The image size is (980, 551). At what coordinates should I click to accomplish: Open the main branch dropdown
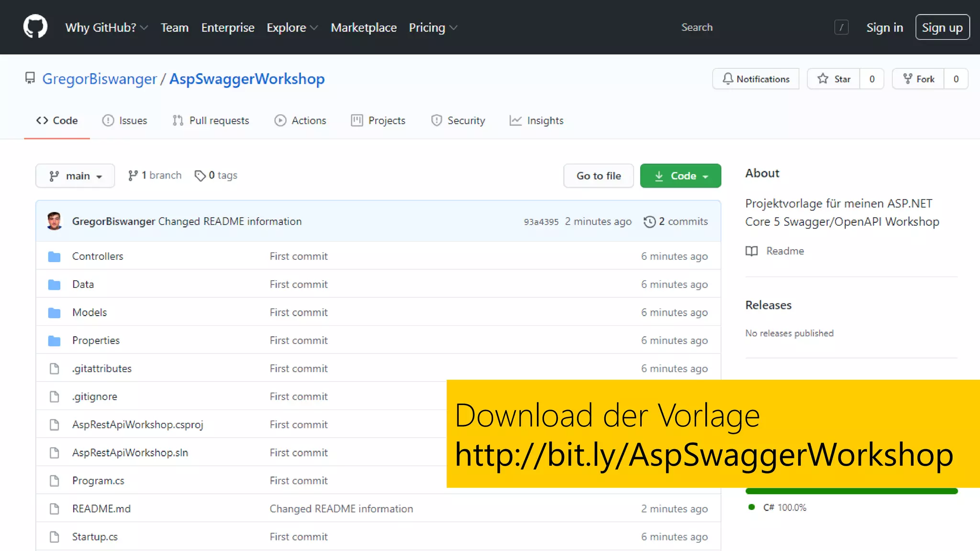click(75, 176)
